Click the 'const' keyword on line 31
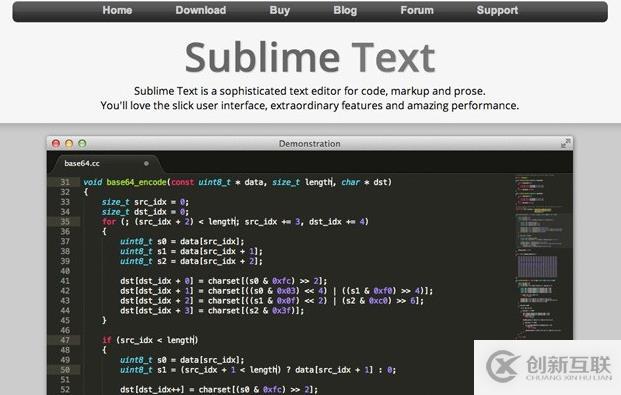 coord(183,182)
